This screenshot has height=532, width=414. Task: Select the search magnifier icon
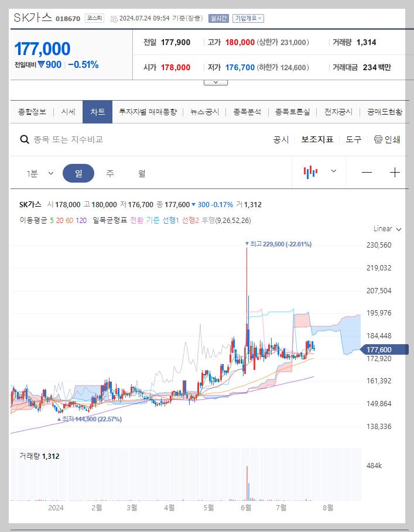coord(24,139)
